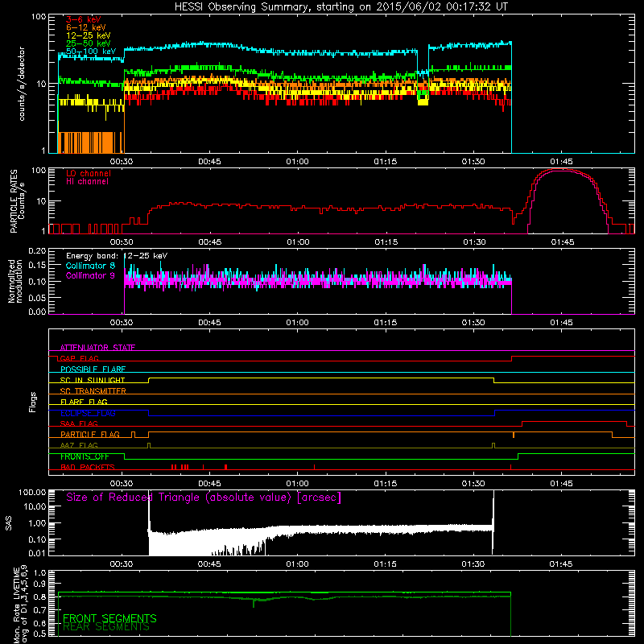644x644 pixels.
Task: Select the orange '6-12 keV' legend label
Action: click(86, 27)
